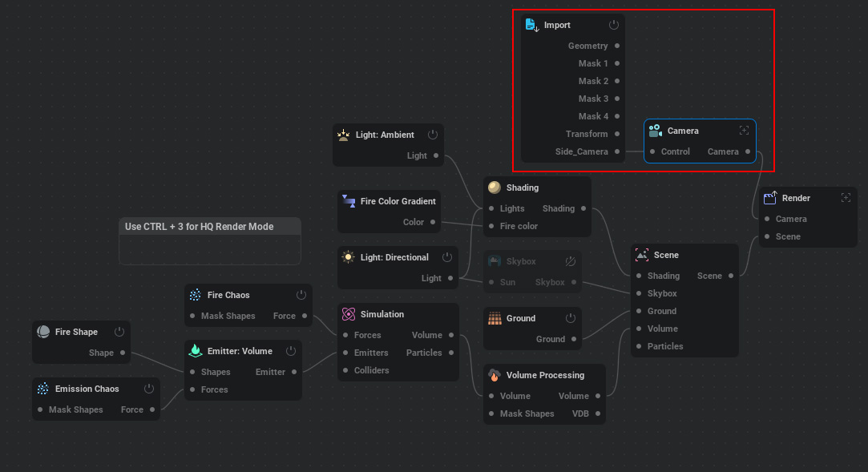
Task: Click the Simulation node atom icon
Action: tap(348, 314)
